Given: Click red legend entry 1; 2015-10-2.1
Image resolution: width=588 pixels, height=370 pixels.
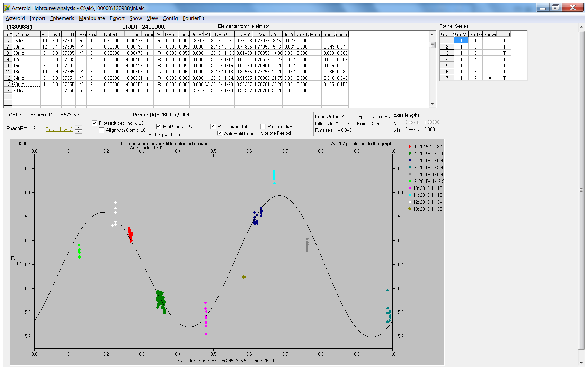Looking at the screenshot, I should point(426,147).
